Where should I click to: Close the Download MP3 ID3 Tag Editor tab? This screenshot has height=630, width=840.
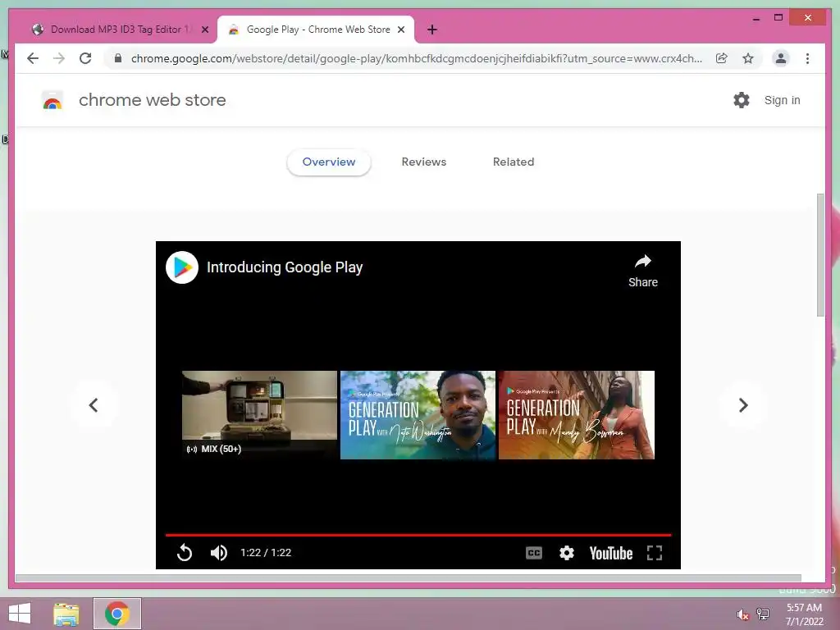click(x=204, y=30)
